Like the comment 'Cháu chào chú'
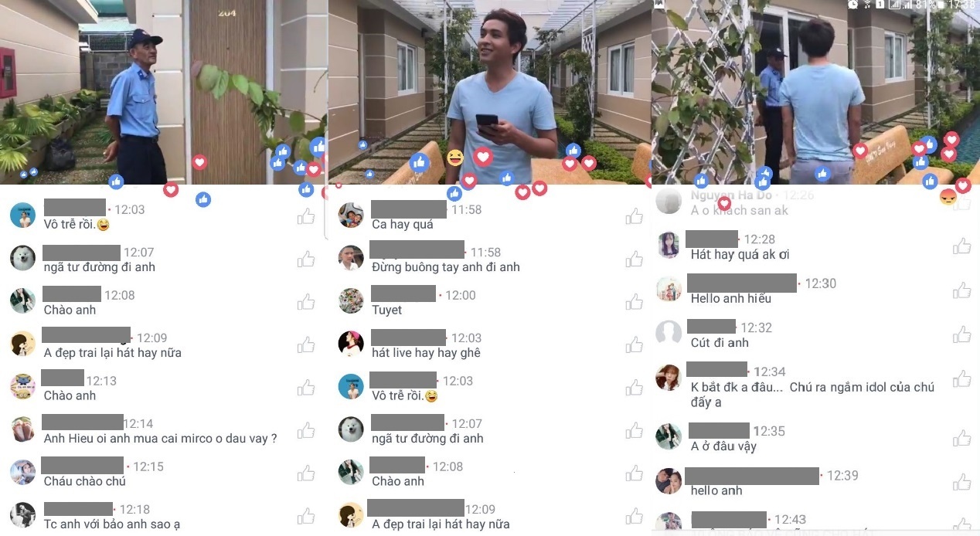980x536 pixels. click(306, 473)
